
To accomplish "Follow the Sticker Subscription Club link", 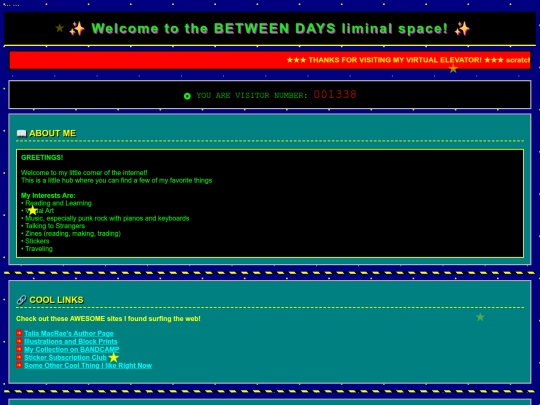I will [x=65, y=357].
